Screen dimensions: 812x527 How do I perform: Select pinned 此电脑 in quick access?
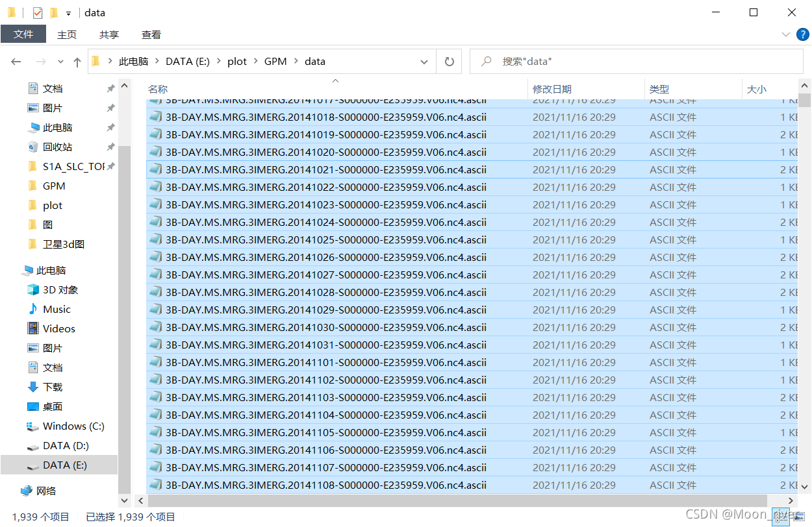pyautogui.click(x=58, y=127)
